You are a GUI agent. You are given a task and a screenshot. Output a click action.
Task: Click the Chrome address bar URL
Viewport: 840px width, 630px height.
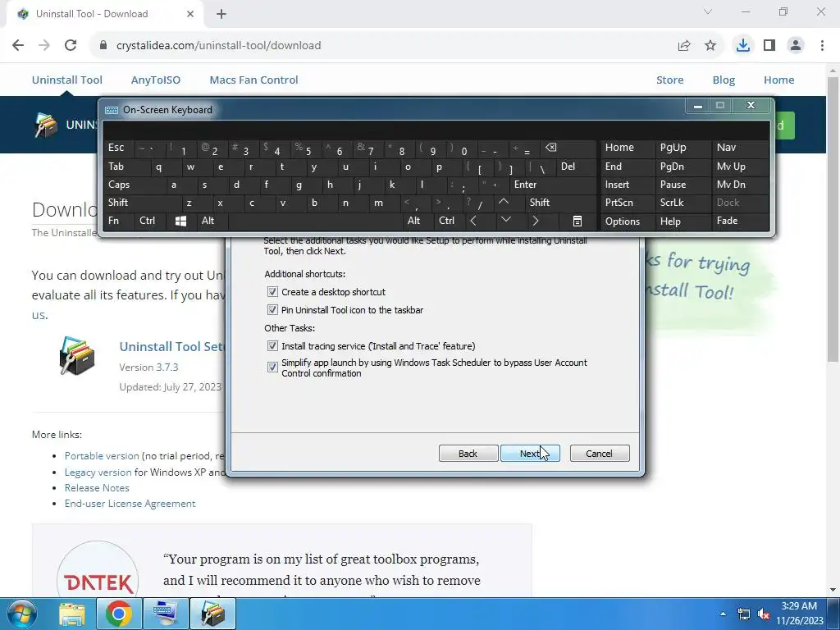click(x=218, y=46)
